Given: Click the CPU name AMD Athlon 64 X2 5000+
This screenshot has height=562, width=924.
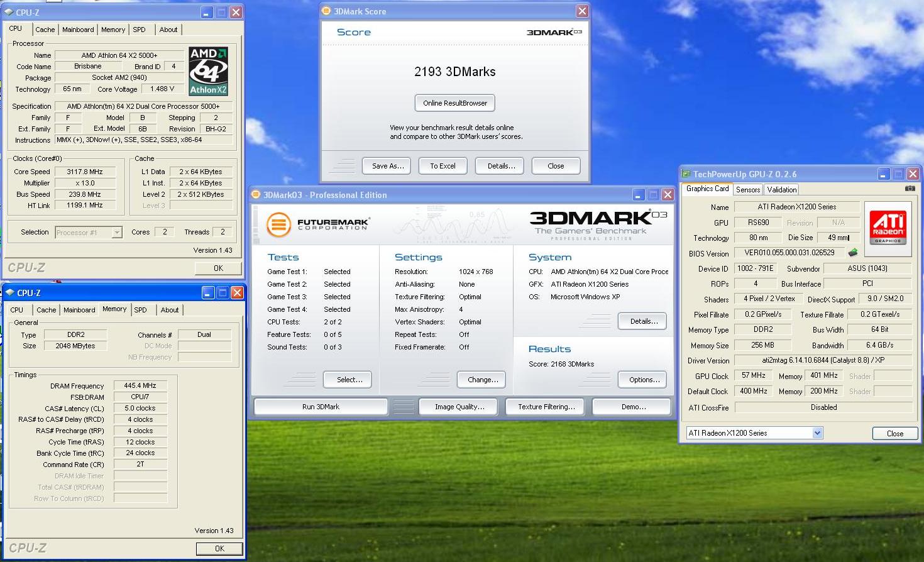Looking at the screenshot, I should click(x=119, y=55).
